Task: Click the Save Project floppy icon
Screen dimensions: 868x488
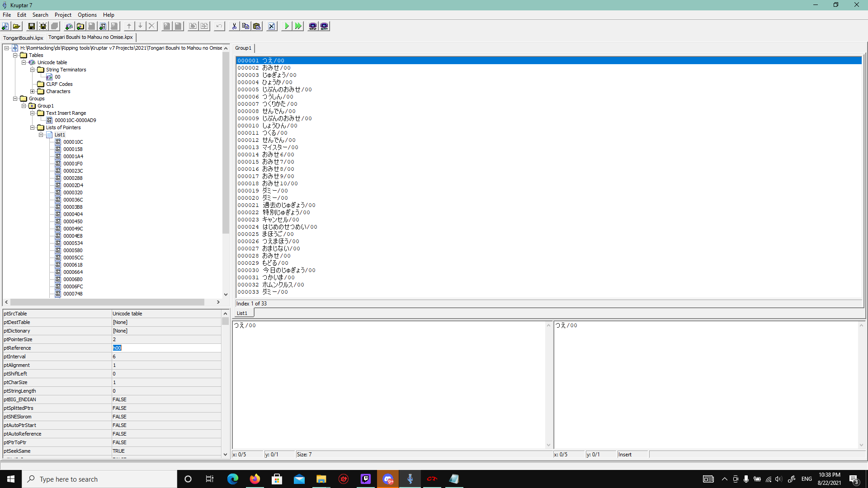Action: 32,26
